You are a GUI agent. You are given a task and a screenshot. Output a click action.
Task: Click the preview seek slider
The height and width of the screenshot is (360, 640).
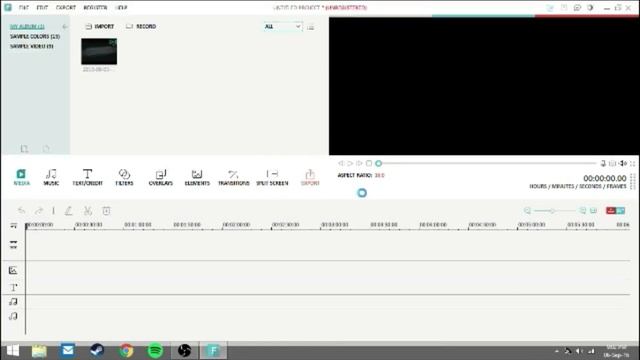(487, 163)
